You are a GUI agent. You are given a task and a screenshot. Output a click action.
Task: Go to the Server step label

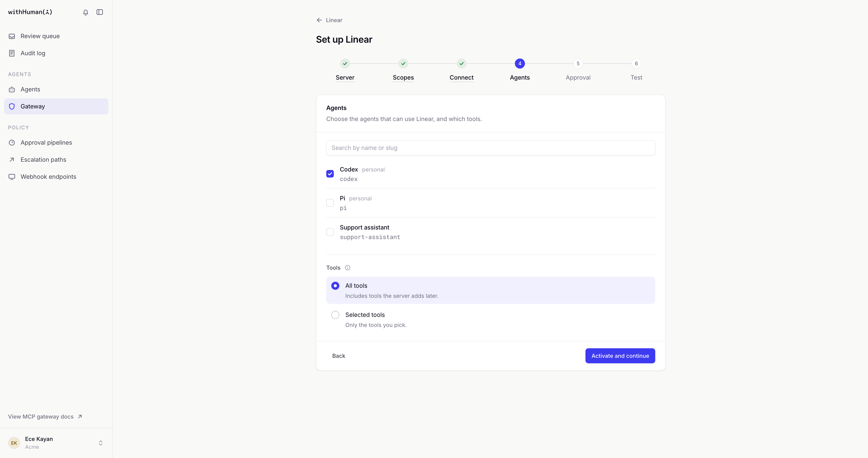click(x=345, y=77)
